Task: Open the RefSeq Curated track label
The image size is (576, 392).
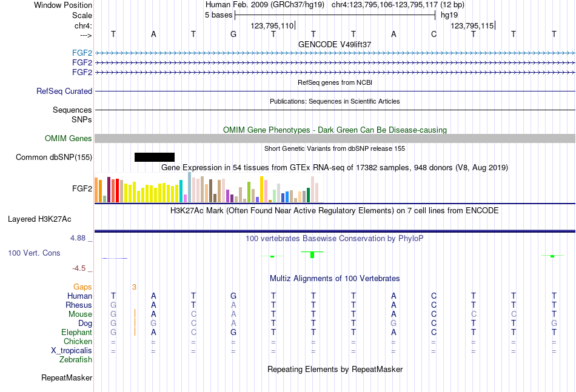Action: [64, 91]
